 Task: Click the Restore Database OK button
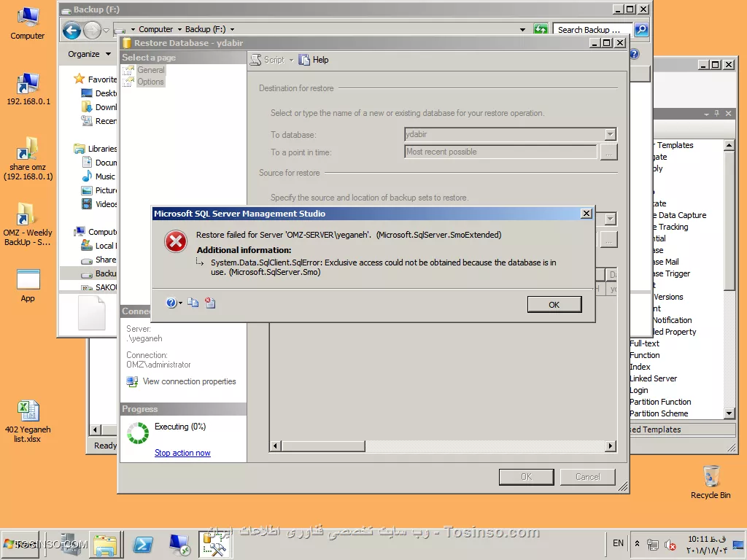(527, 477)
